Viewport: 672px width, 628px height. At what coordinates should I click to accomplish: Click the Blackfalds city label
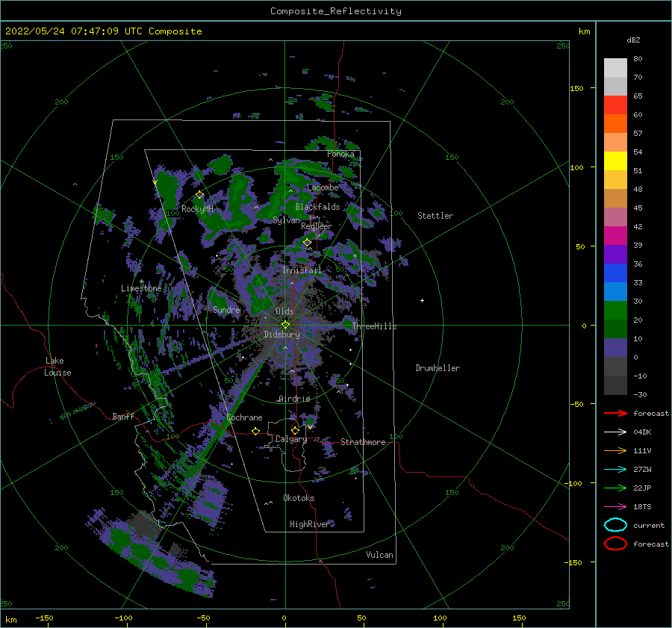tap(317, 207)
